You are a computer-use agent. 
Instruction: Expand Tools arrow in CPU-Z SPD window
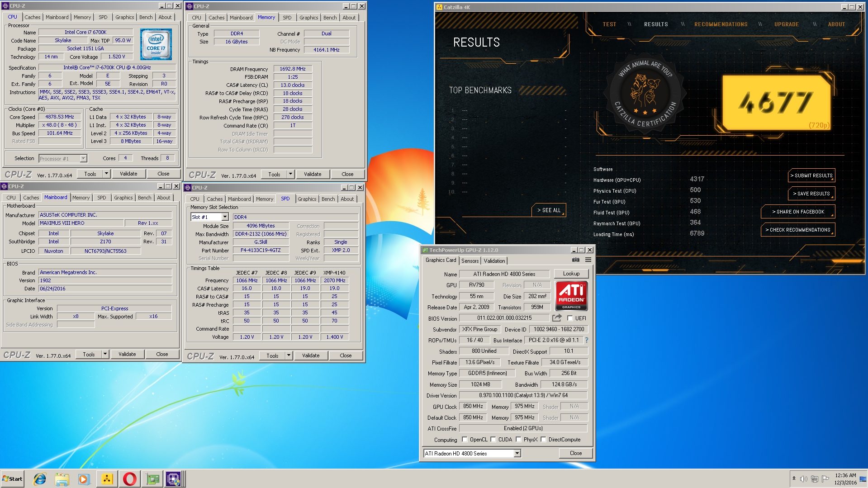click(289, 355)
